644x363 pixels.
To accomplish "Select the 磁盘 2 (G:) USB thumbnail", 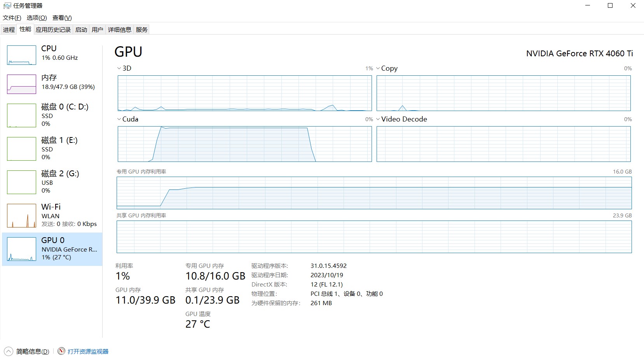I will [22, 182].
